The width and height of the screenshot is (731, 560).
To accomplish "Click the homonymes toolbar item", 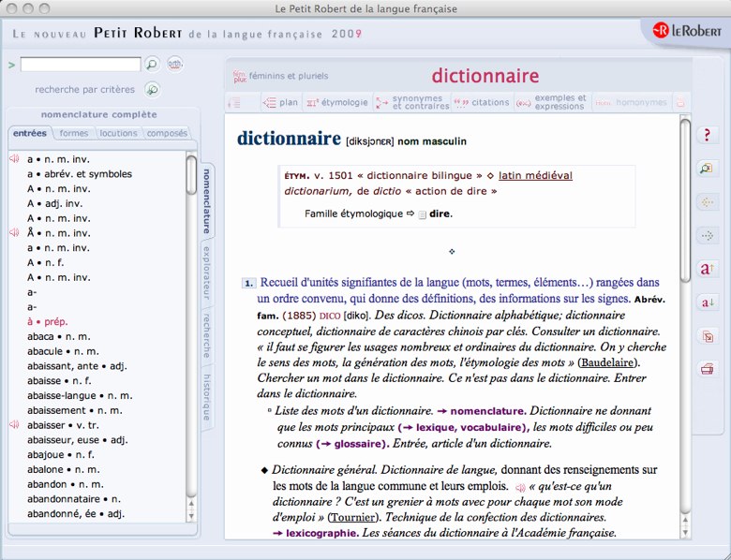I will [631, 102].
